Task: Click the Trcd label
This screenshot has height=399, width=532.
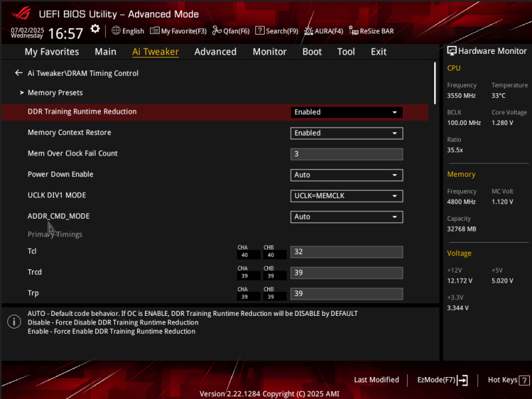Action: pos(35,272)
